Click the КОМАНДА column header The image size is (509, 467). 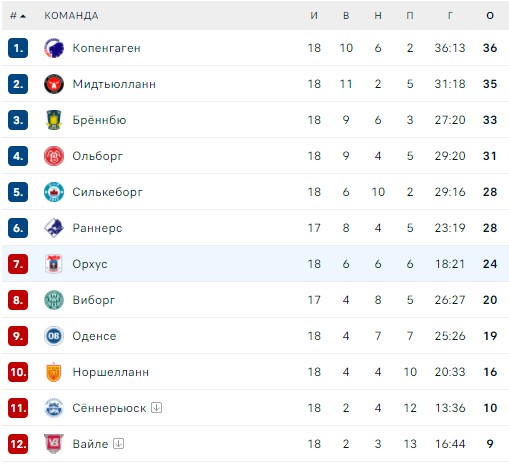point(71,16)
